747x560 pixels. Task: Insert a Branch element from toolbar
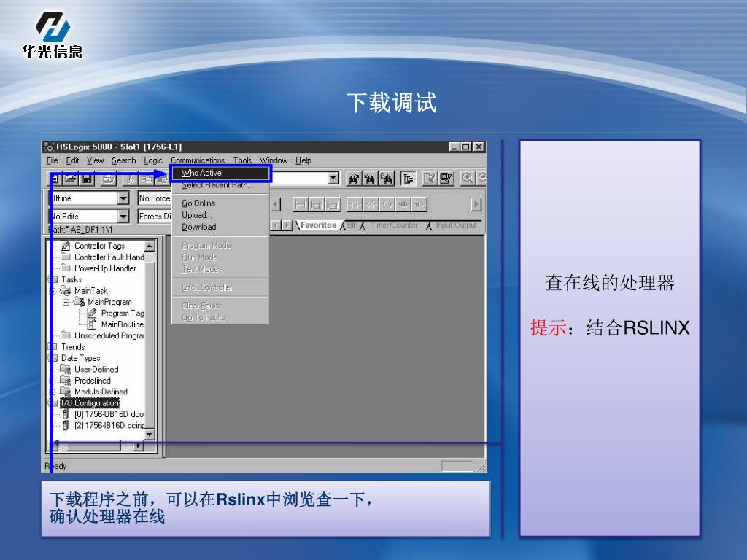click(317, 205)
